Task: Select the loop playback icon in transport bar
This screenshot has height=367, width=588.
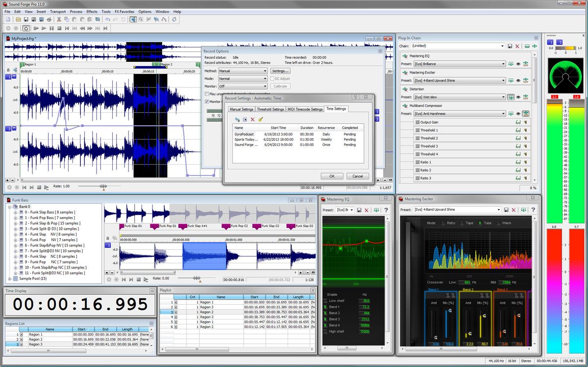Action: tap(26, 28)
